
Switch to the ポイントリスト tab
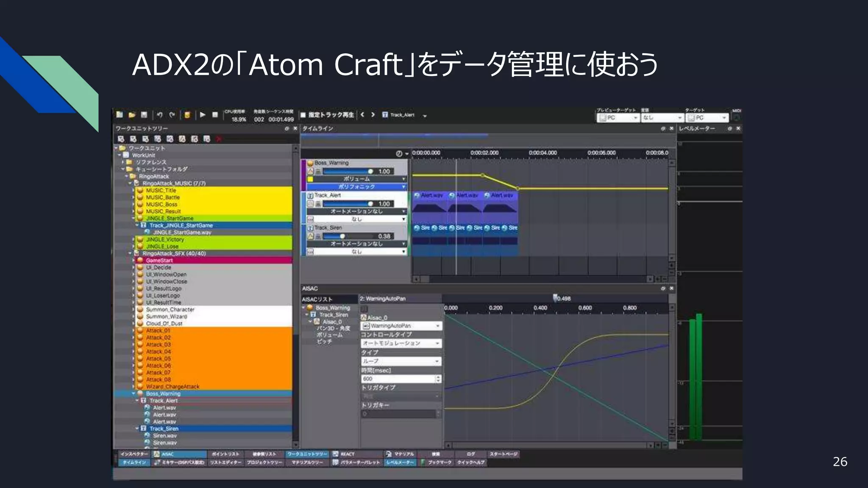click(x=225, y=454)
